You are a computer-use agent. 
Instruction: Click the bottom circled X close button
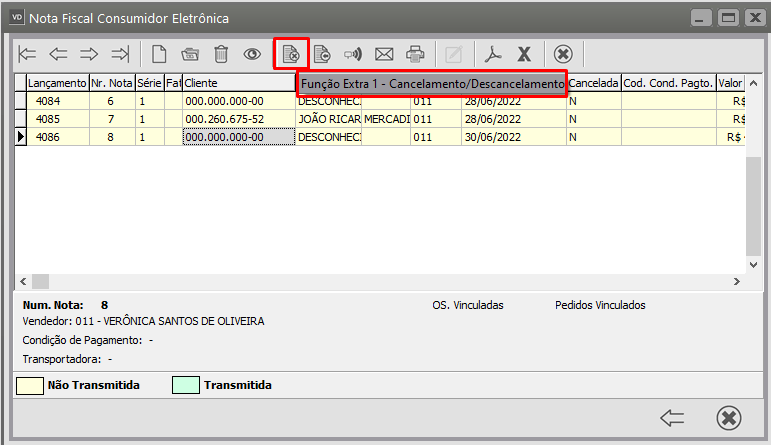pos(729,417)
